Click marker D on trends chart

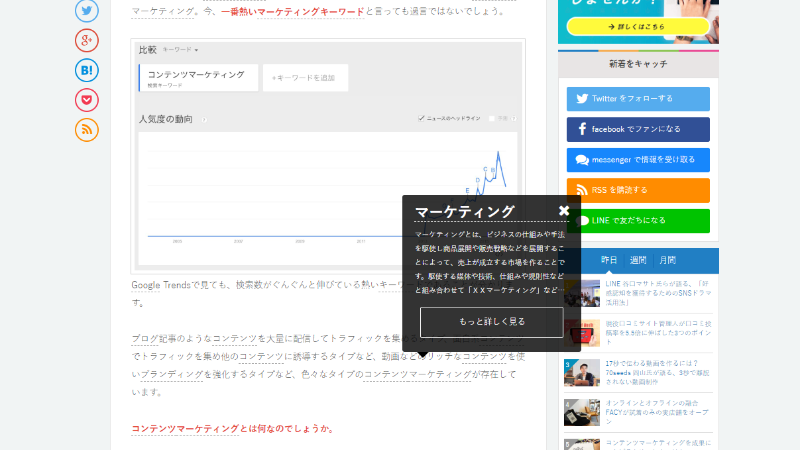[x=478, y=180]
